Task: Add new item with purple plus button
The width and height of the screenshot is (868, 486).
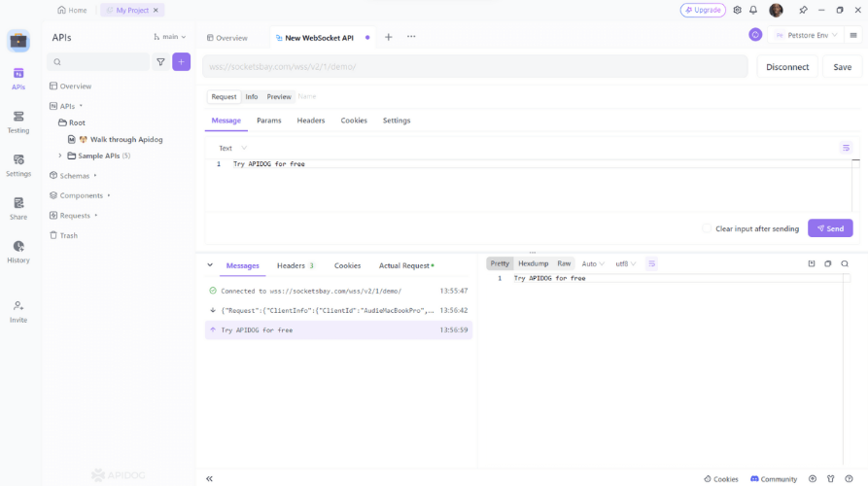Action: pyautogui.click(x=181, y=62)
